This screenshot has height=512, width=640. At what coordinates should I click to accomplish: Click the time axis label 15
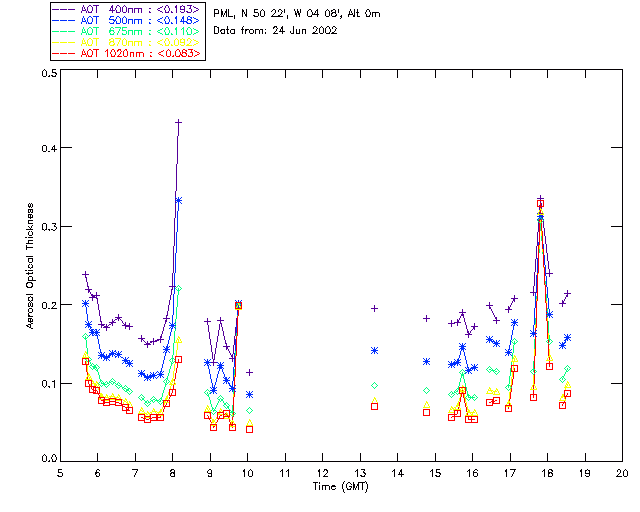pyautogui.click(x=435, y=473)
